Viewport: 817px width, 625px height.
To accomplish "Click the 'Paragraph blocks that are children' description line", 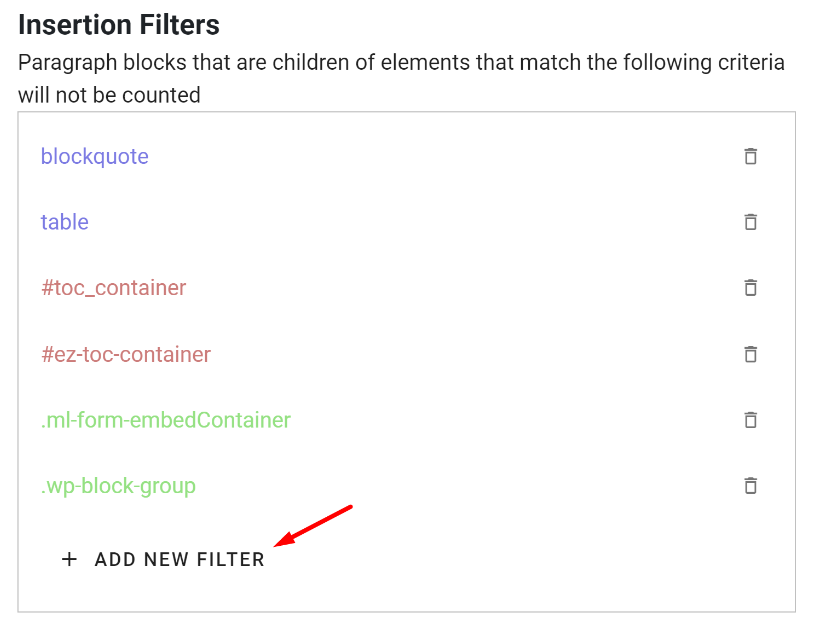I will [x=400, y=63].
